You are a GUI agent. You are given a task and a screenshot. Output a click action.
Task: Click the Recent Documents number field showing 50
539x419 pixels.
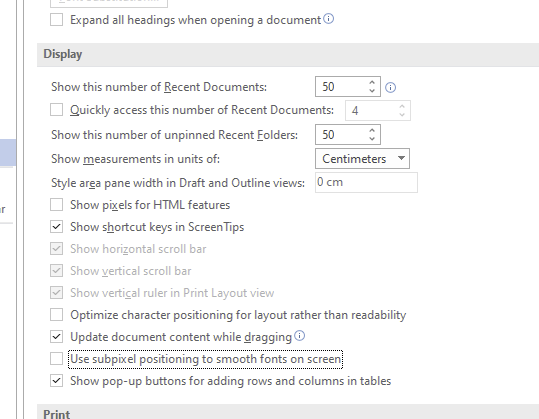click(x=340, y=87)
